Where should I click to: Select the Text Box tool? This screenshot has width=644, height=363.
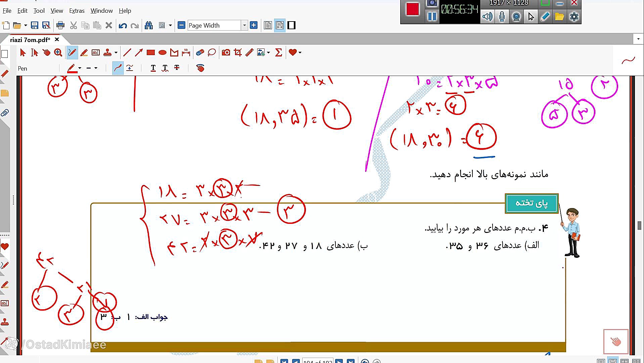[x=96, y=52]
